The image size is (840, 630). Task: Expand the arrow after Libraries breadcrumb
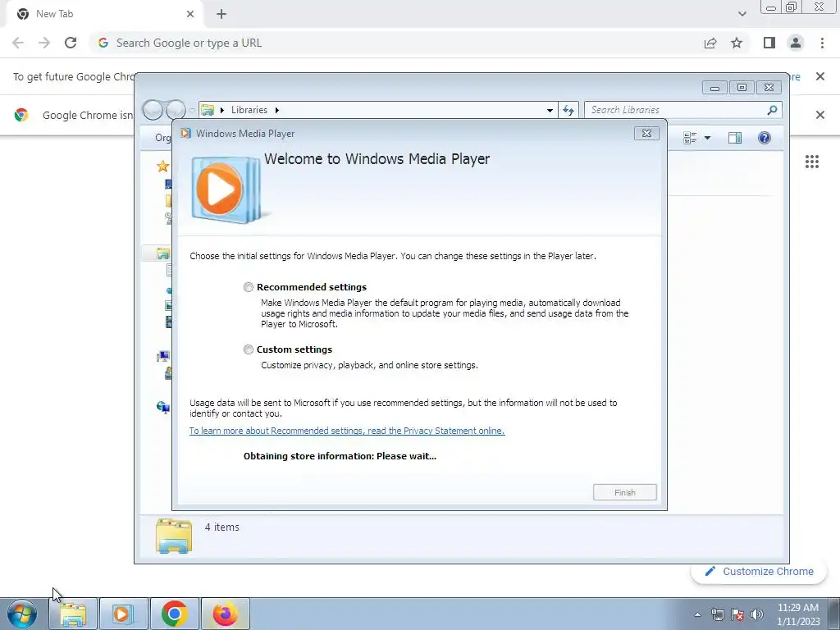point(277,110)
